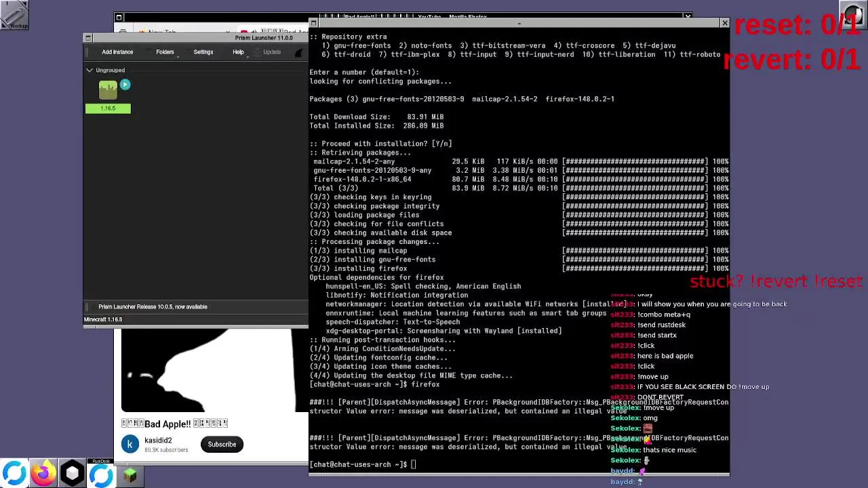Open Prism Launcher cube taskbar icon
The height and width of the screenshot is (488, 868).
click(73, 474)
